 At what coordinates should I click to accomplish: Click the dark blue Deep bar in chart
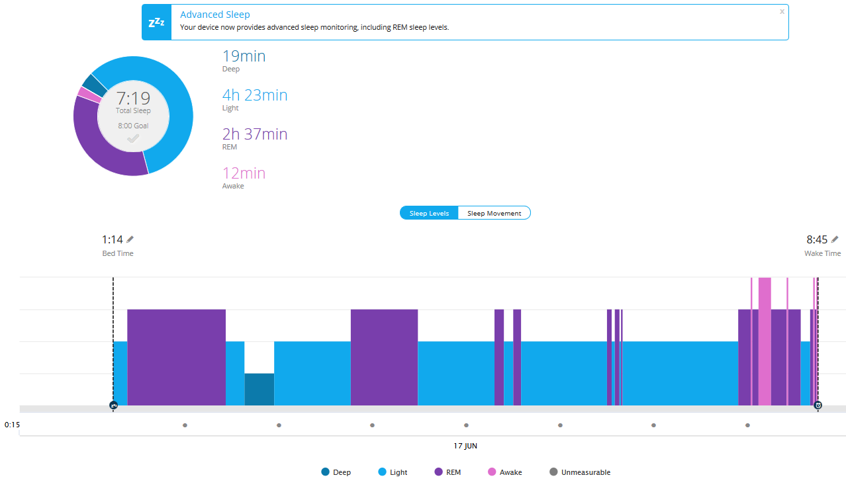point(259,390)
